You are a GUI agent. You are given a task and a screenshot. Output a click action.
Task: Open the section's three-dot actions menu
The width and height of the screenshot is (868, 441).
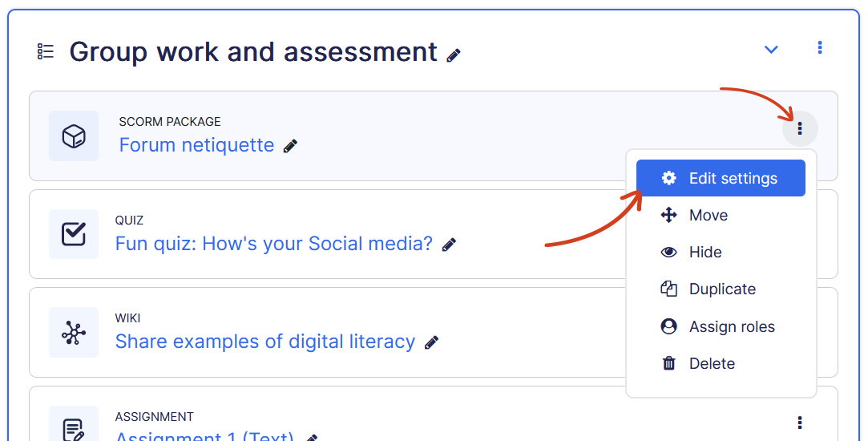tap(819, 48)
